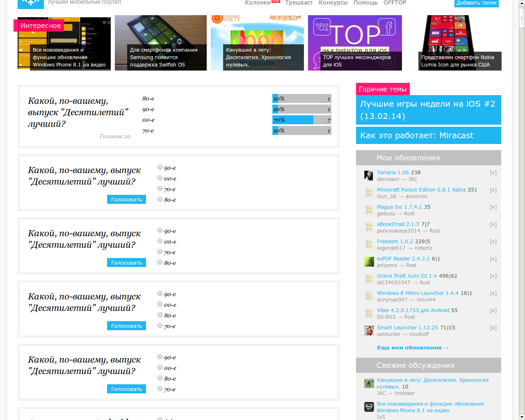Remove Windows 8 Metro Launcher via [x]

[x=493, y=293]
